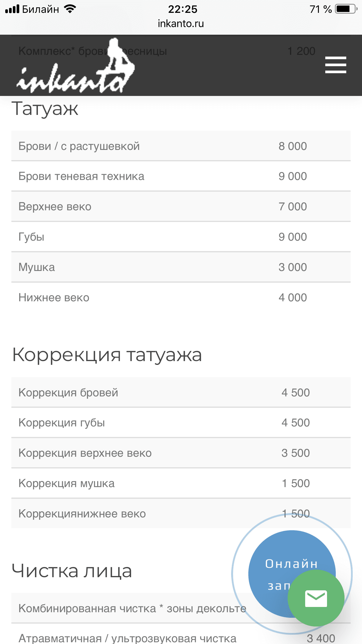362x644 pixels.
Task: Open the hamburger navigation menu
Action: click(335, 65)
